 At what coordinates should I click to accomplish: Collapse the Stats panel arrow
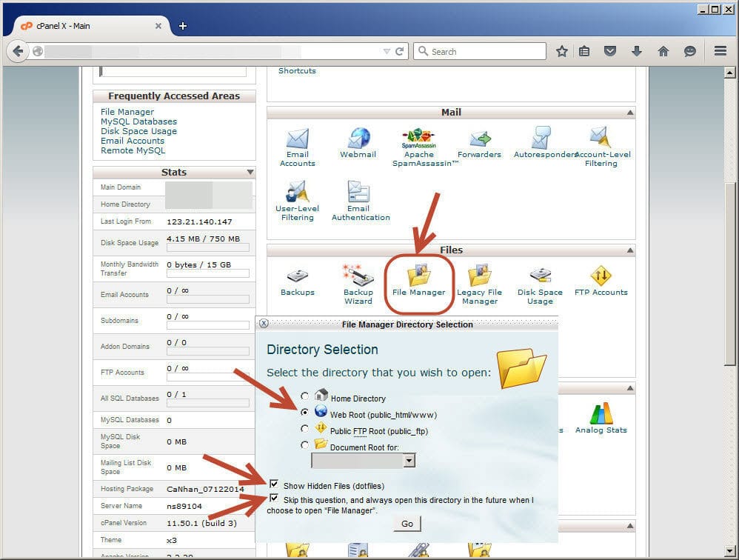(250, 173)
